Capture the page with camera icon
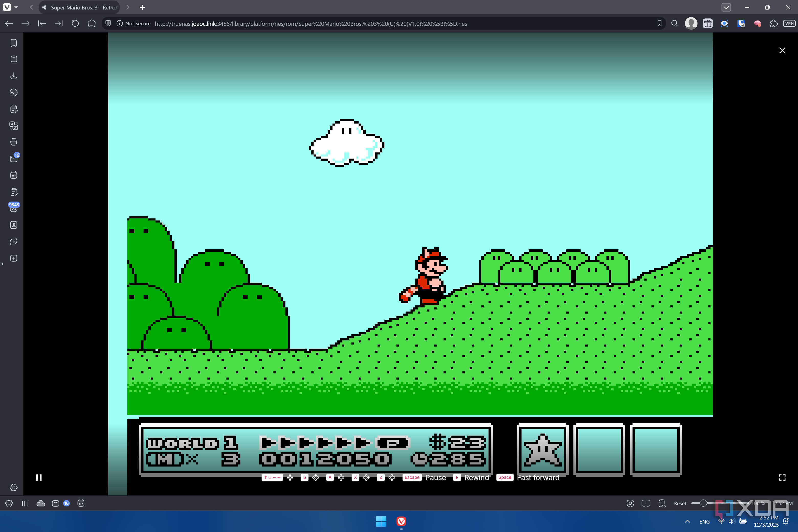 pos(630,503)
